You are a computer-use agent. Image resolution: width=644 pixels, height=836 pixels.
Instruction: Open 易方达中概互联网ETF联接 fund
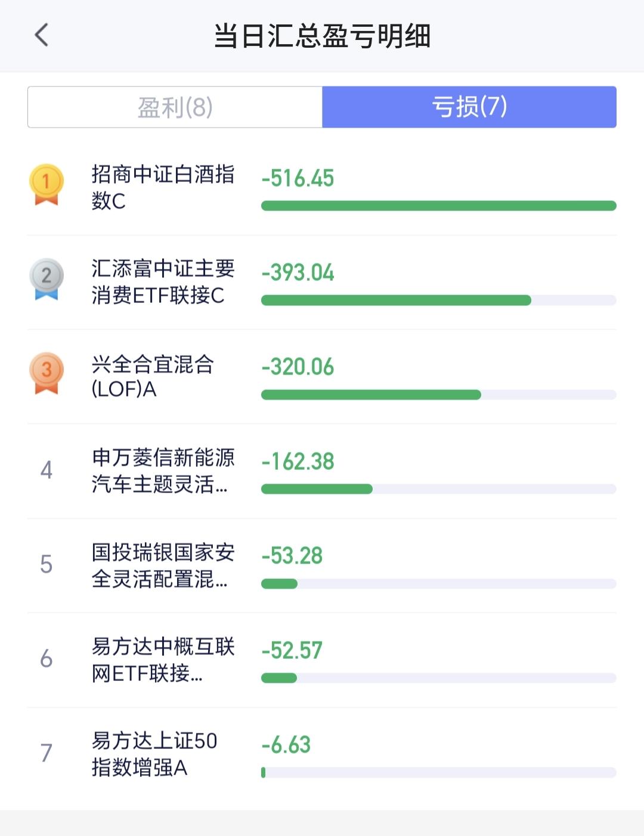pos(162,659)
